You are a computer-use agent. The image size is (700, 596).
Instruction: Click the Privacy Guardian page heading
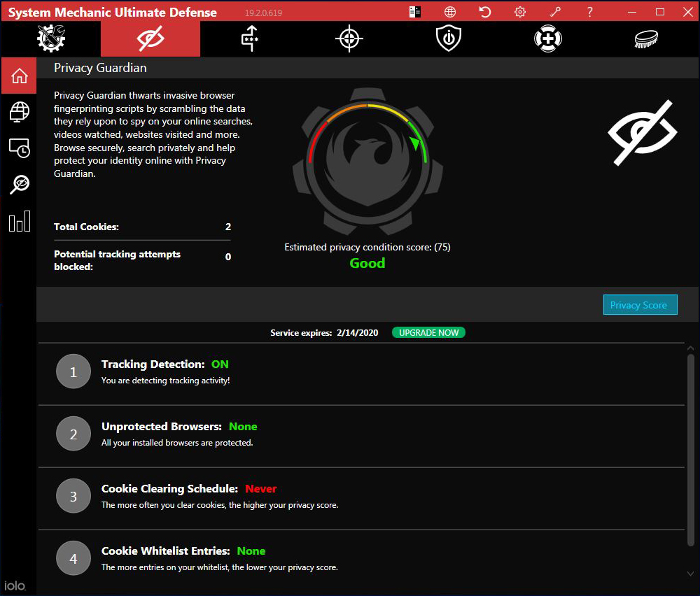tap(100, 68)
